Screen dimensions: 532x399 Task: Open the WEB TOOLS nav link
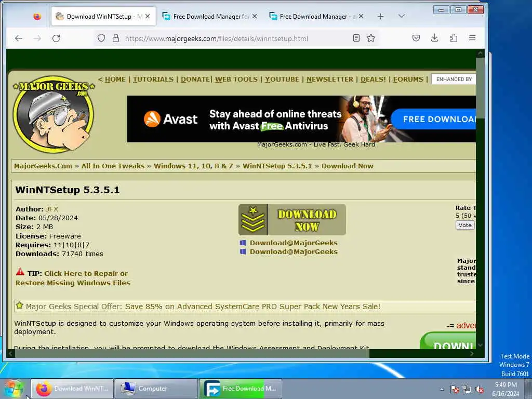coord(236,79)
